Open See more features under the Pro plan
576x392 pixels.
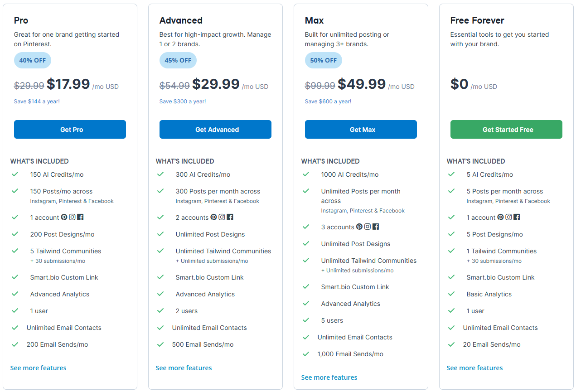point(38,368)
